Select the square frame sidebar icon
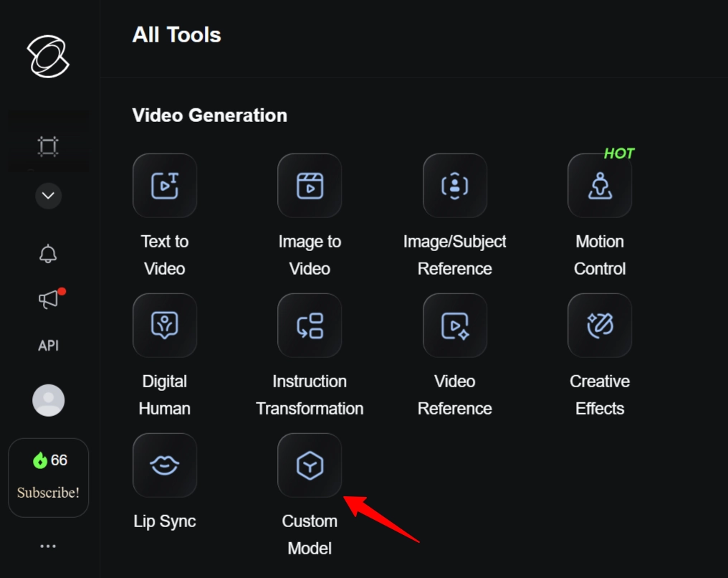Image resolution: width=728 pixels, height=578 pixels. [48, 147]
